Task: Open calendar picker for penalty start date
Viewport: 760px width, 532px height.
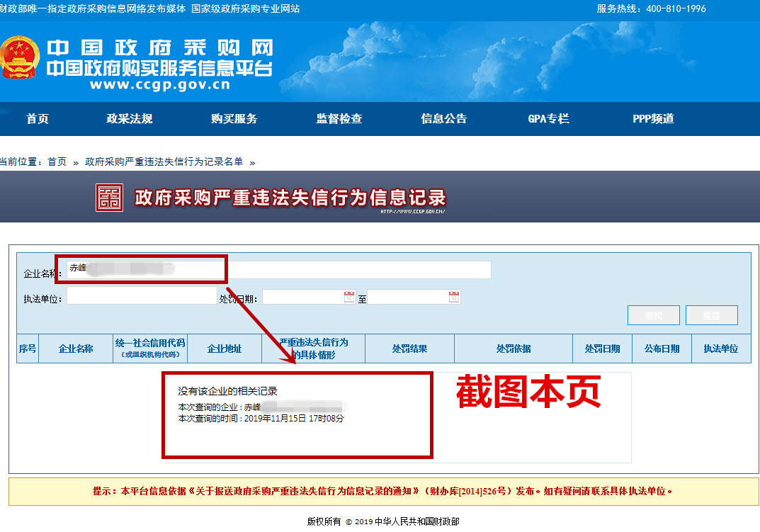Action: point(349,298)
